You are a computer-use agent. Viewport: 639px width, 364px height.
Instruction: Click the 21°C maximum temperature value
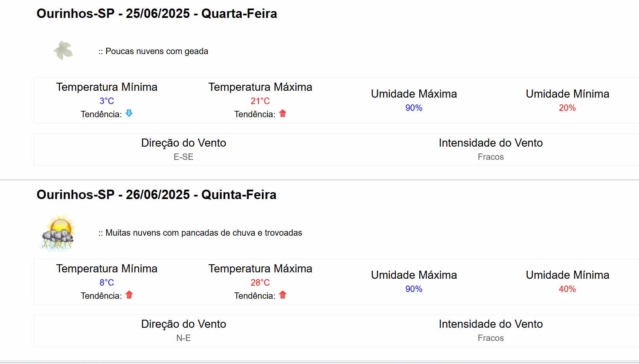[x=260, y=101]
